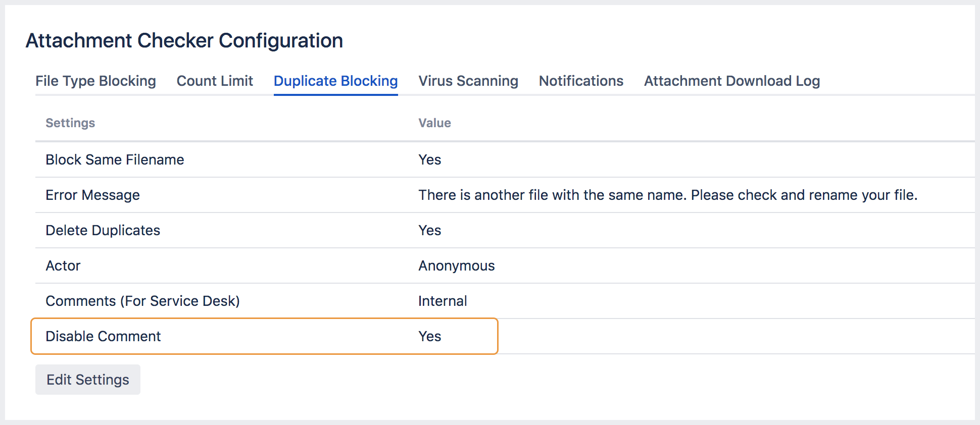The image size is (980, 425).
Task: View the Attachment Download Log tab
Action: click(x=731, y=81)
